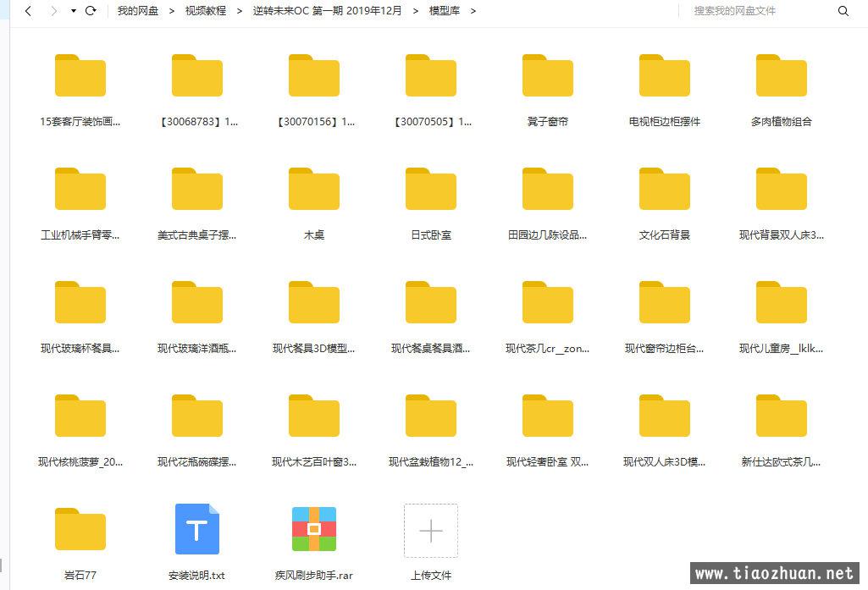Select the 美式古典桌子摆 folder icon
Viewport: 868px width, 590px height.
click(197, 189)
